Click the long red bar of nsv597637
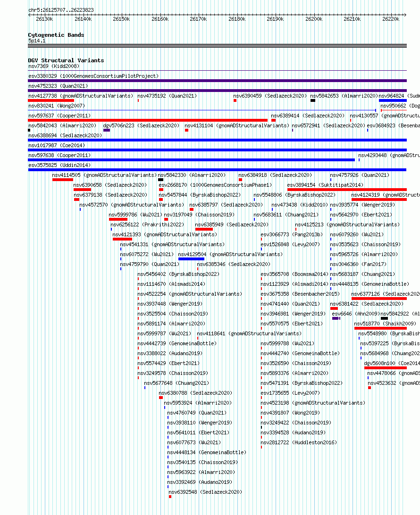The height and width of the screenshot is (515, 420). click(x=148, y=120)
